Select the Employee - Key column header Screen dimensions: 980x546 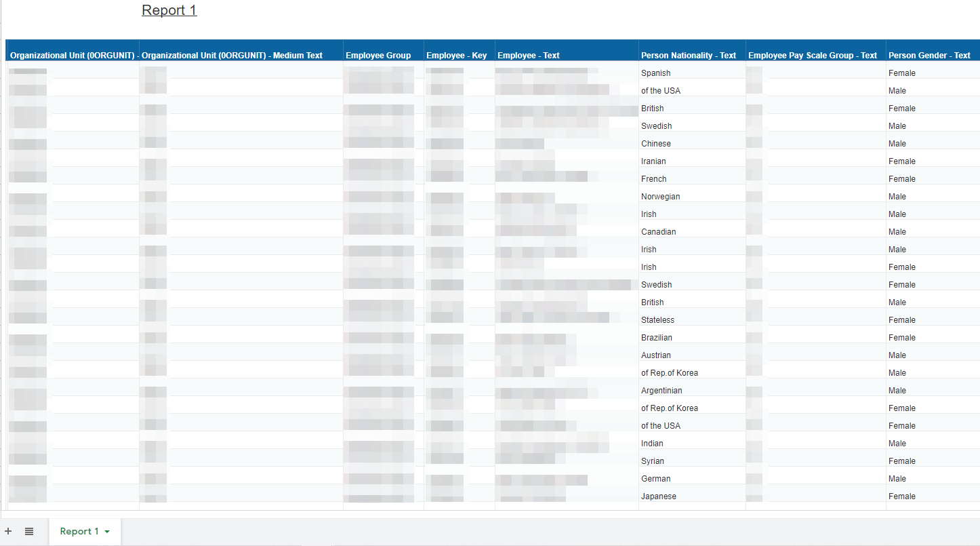[456, 56]
